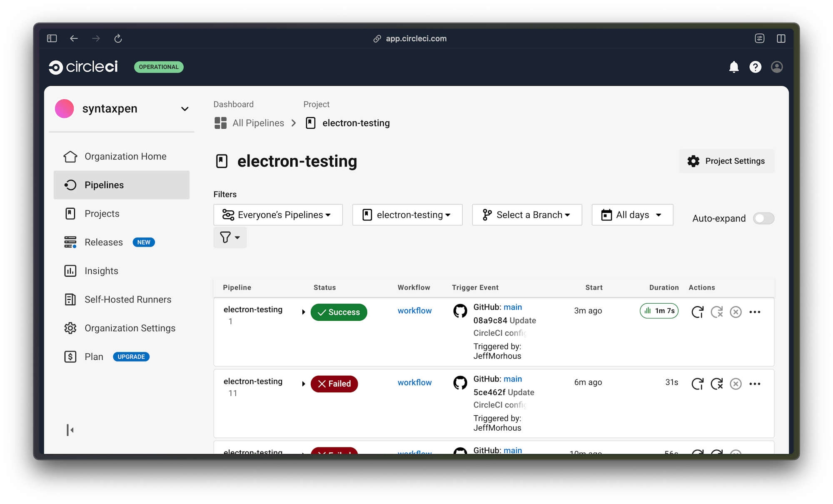Expand the electron-testing 1 pipeline row

point(304,312)
